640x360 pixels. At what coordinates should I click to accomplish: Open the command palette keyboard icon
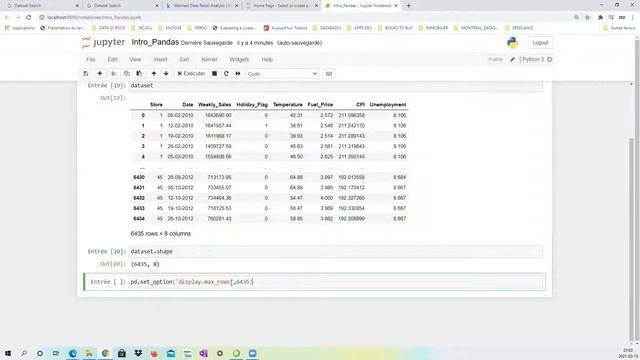tap(329, 73)
